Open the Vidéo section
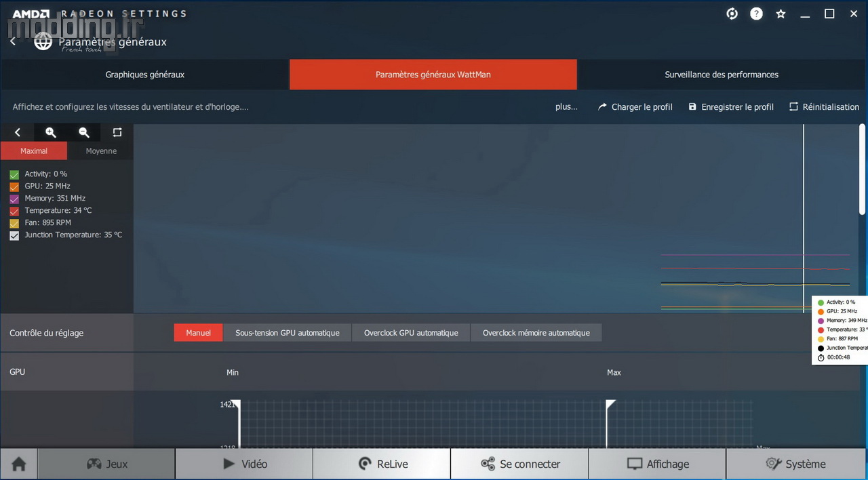 coord(244,464)
